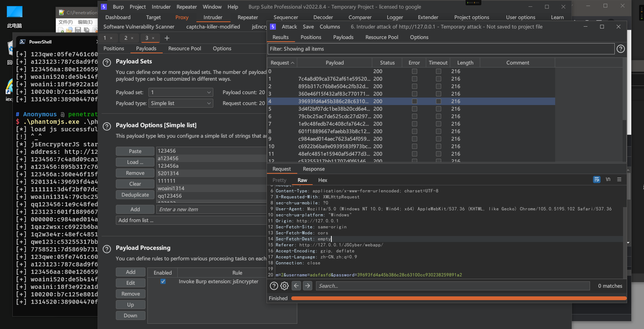Toggle Timeout checkbox for request 1

(438, 79)
